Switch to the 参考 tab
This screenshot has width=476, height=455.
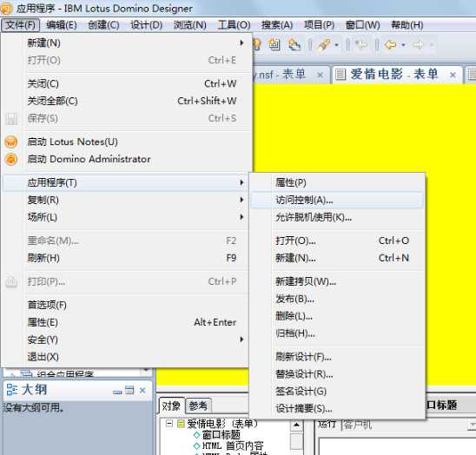pyautogui.click(x=198, y=406)
